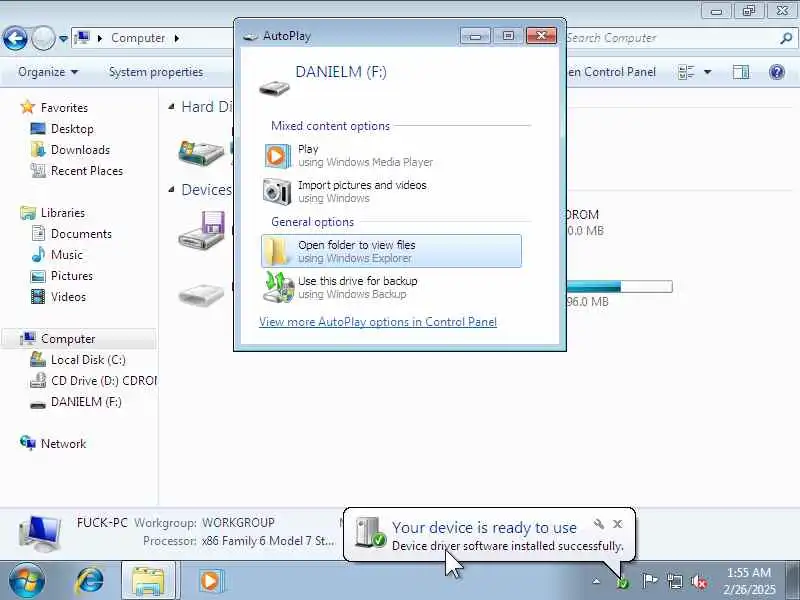Image resolution: width=800 pixels, height=600 pixels.
Task: Open the Music library
Action: (x=67, y=255)
